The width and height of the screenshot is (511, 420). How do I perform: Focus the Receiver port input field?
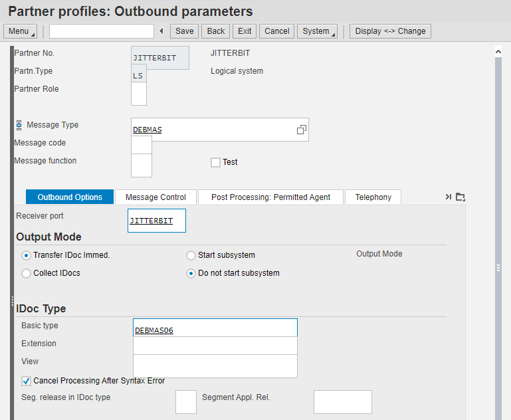(156, 221)
